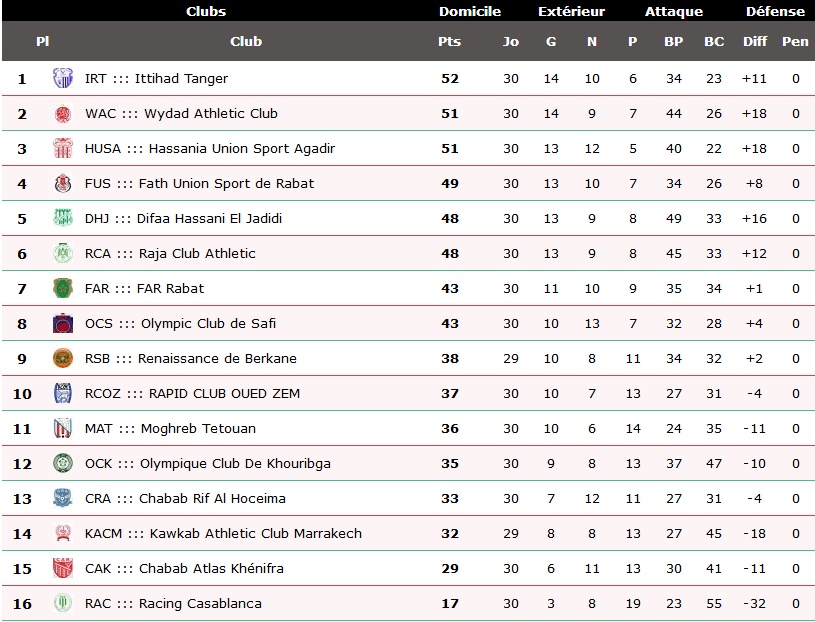Open the Extérieur standings tab
Viewport: 815px width, 622px height.
click(x=571, y=11)
